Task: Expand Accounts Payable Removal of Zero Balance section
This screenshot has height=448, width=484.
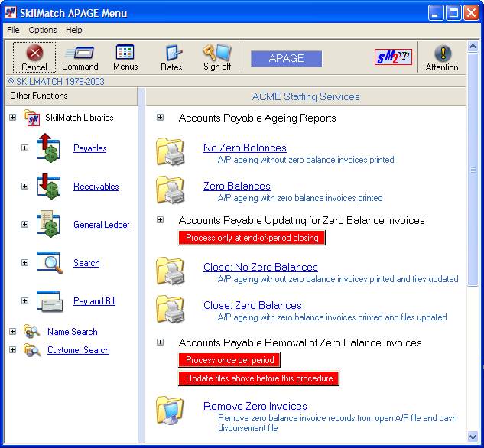Action: [x=160, y=342]
